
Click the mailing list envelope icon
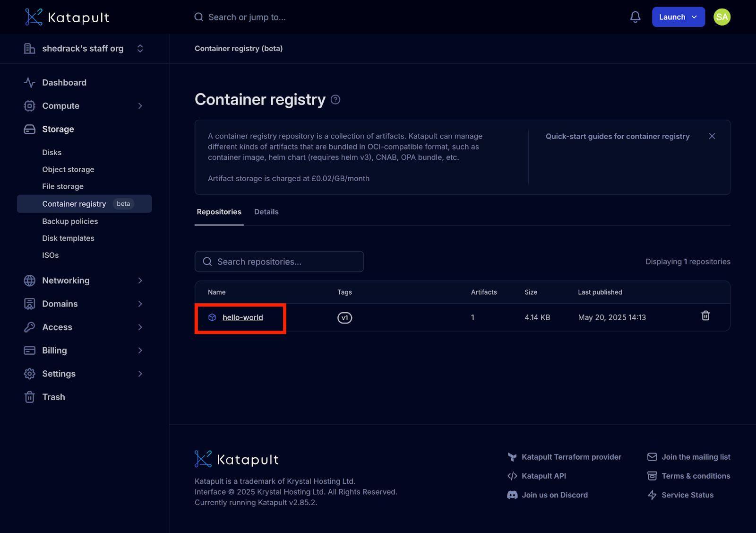pos(652,457)
